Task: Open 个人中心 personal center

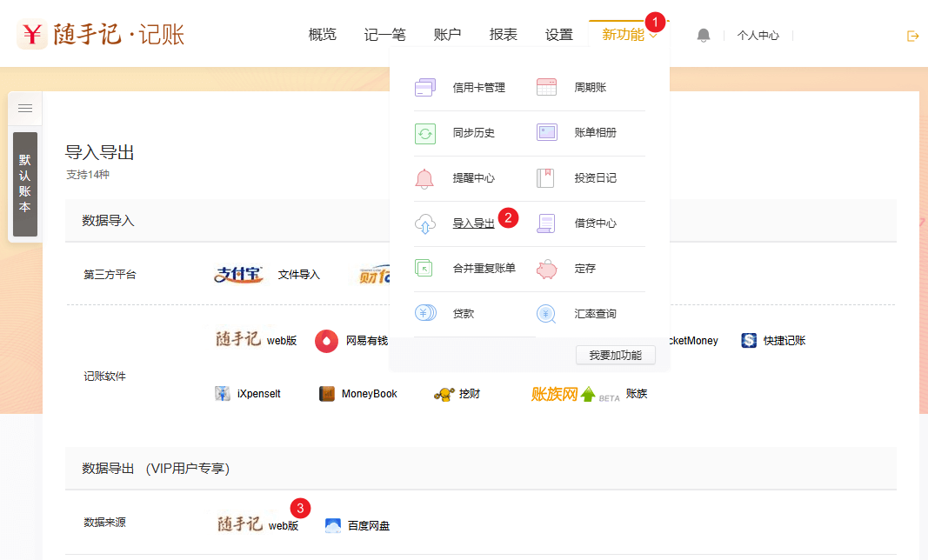Action: tap(758, 36)
